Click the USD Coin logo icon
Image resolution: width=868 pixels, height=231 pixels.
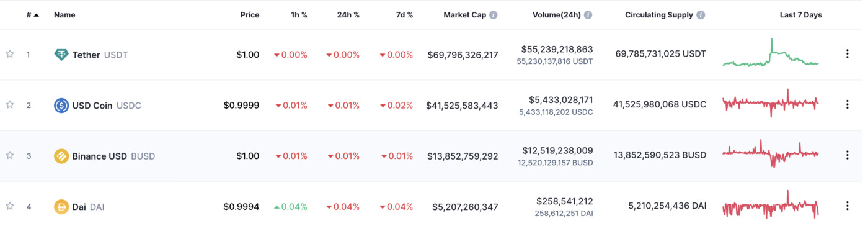click(61, 106)
